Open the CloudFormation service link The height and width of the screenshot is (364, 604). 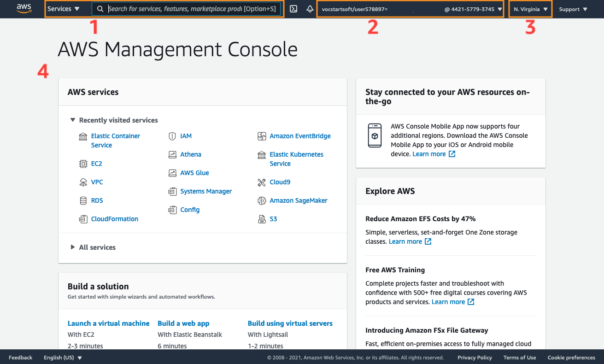[115, 219]
